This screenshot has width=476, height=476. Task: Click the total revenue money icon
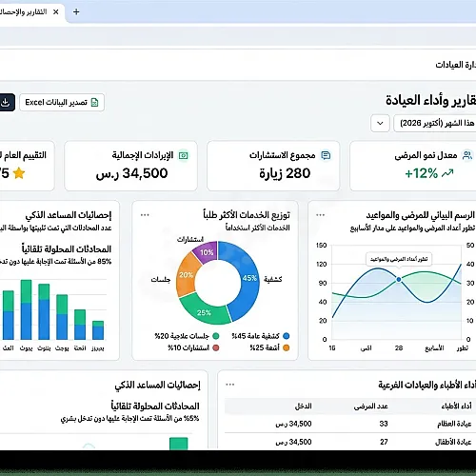tap(184, 155)
